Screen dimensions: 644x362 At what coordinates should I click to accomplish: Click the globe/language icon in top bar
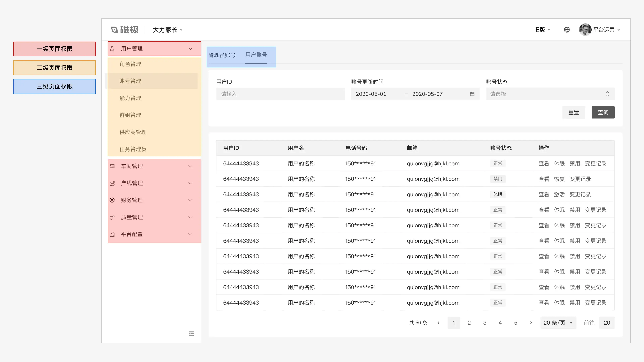coord(567,30)
